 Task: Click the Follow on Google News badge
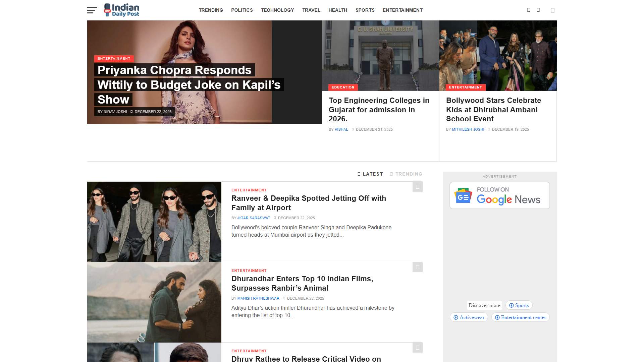point(499,195)
